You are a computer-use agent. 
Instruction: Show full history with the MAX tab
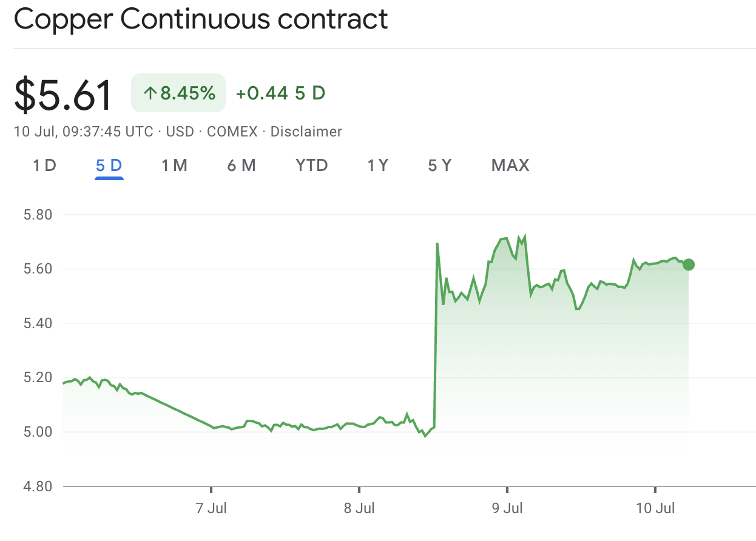pos(510,165)
